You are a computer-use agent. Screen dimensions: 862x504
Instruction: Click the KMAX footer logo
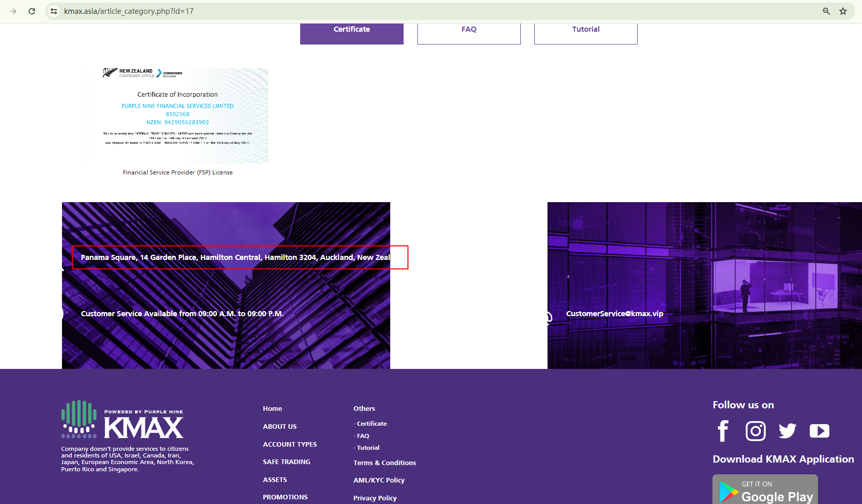pyautogui.click(x=122, y=420)
